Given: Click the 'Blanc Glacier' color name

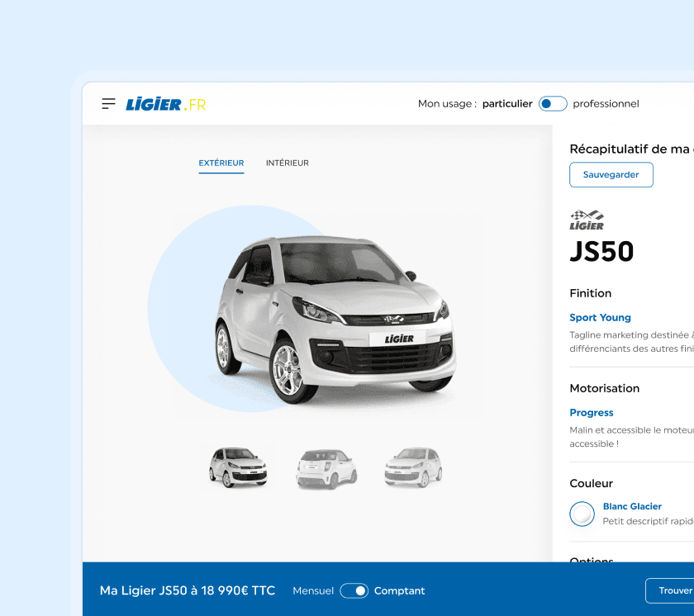Looking at the screenshot, I should [x=632, y=506].
